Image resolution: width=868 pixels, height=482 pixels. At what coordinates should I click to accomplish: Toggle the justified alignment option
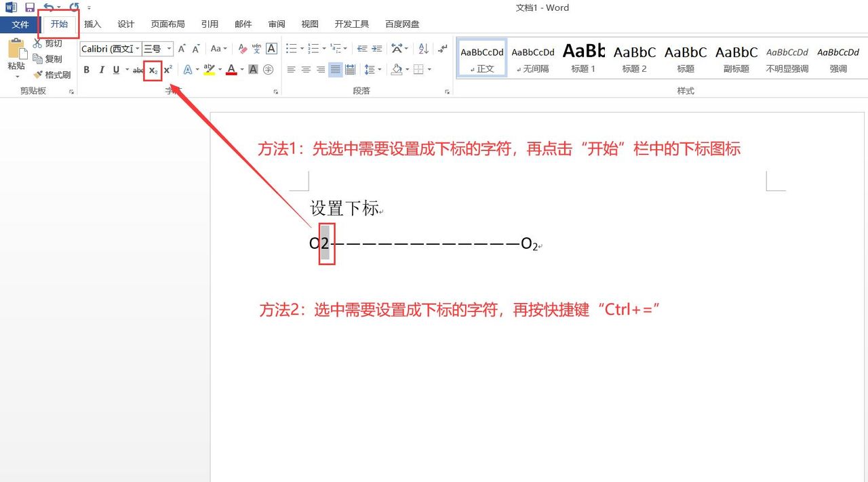pos(336,70)
